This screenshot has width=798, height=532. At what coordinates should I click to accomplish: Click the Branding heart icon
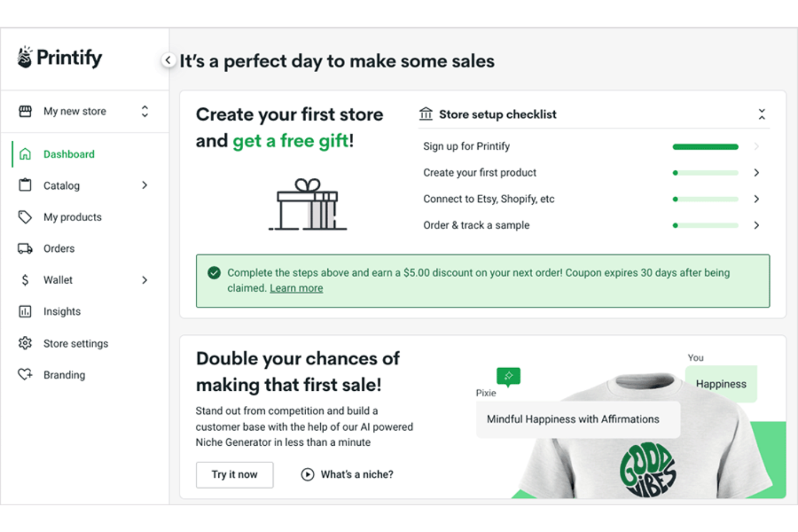click(25, 375)
